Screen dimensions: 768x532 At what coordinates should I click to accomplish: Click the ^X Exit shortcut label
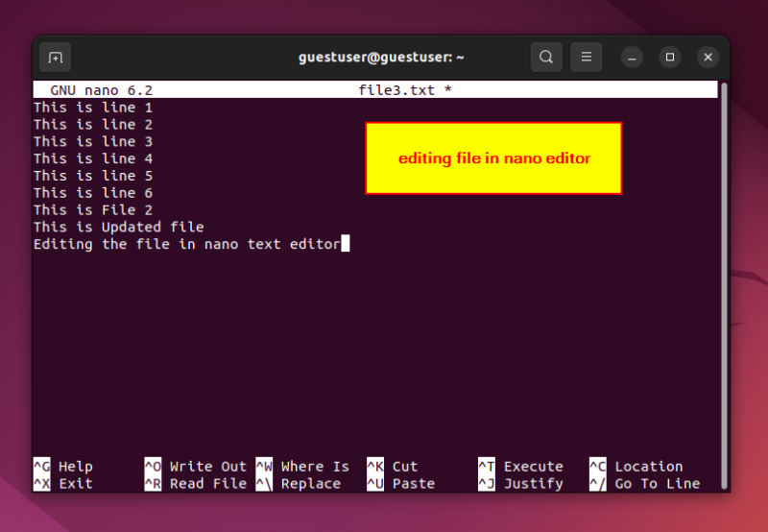pos(63,483)
